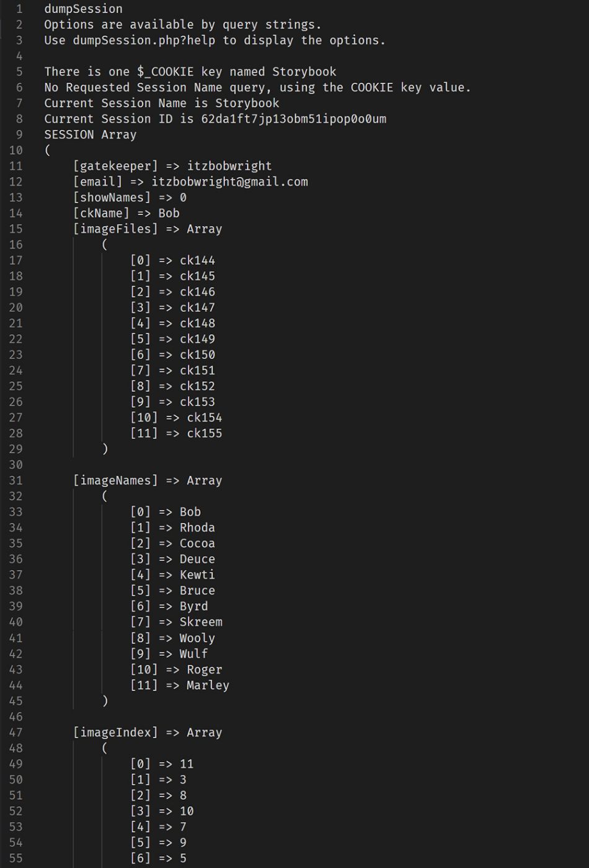589x868 pixels.
Task: Click the value ck150
Action: point(197,355)
